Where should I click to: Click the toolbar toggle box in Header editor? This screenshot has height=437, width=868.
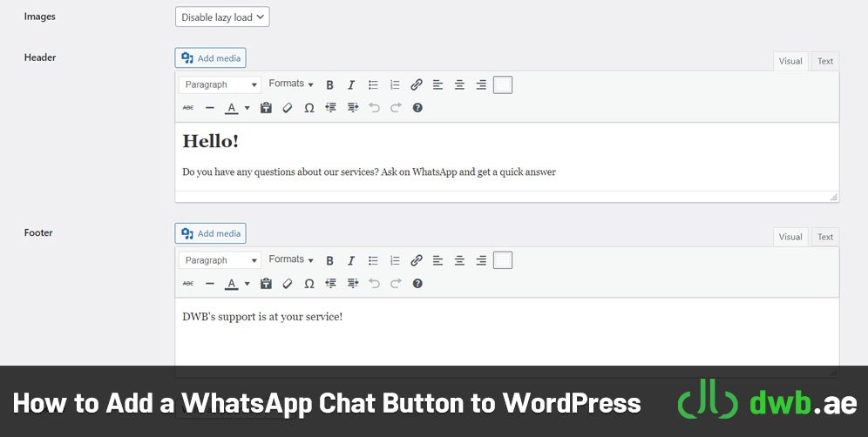503,84
